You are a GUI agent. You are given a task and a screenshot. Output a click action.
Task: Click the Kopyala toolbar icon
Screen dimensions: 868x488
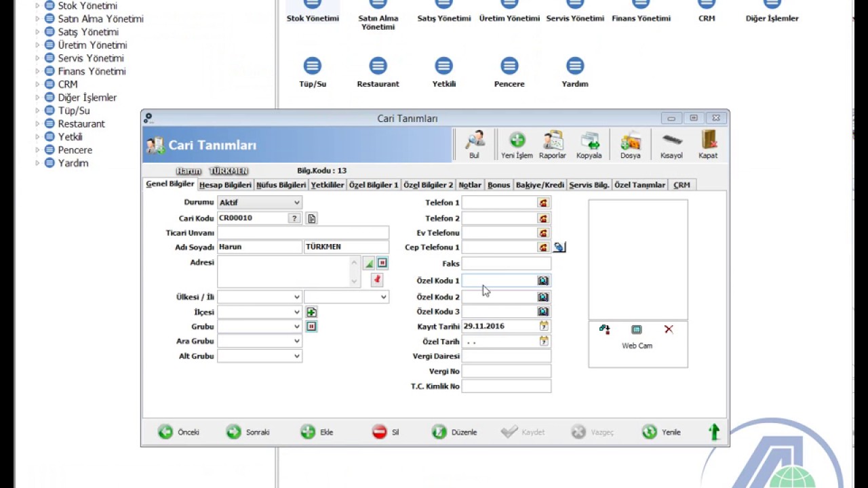[x=589, y=141]
